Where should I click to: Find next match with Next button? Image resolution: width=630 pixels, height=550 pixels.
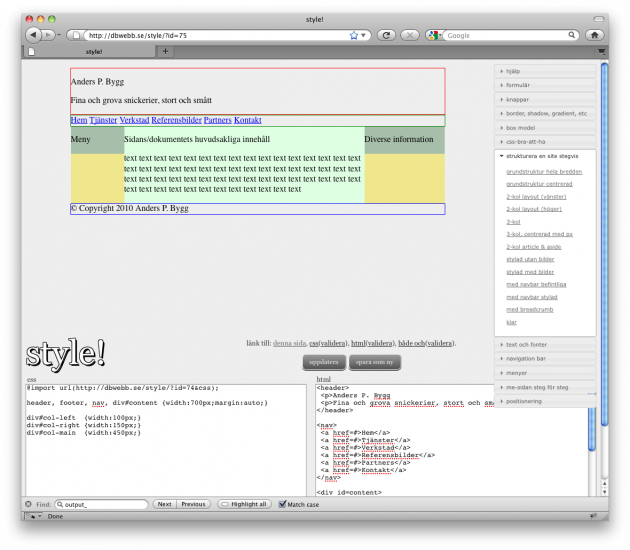pos(164,504)
